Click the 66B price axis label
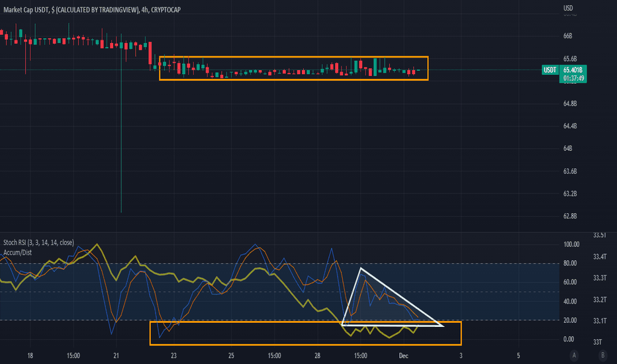This screenshot has height=364, width=617. [x=568, y=36]
